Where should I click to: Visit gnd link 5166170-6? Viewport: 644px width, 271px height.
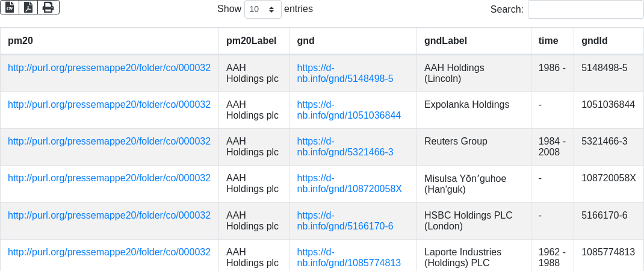[345, 220]
